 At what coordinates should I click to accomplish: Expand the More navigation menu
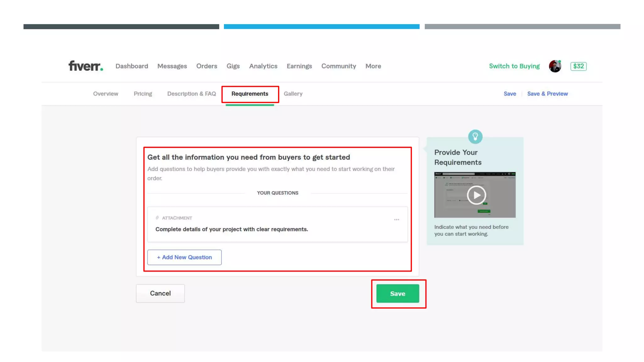click(373, 66)
